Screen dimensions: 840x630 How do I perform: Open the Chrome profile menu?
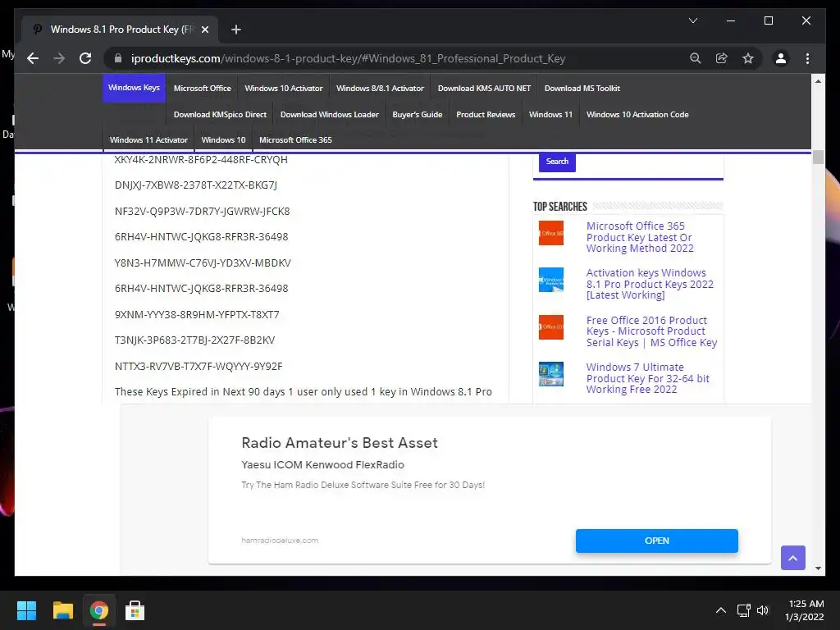(x=781, y=58)
